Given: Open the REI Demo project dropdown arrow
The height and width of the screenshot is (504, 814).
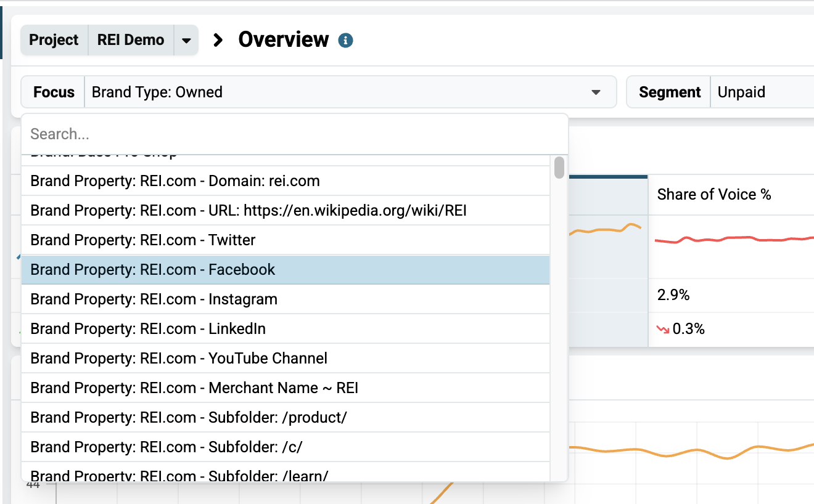Looking at the screenshot, I should click(x=186, y=41).
